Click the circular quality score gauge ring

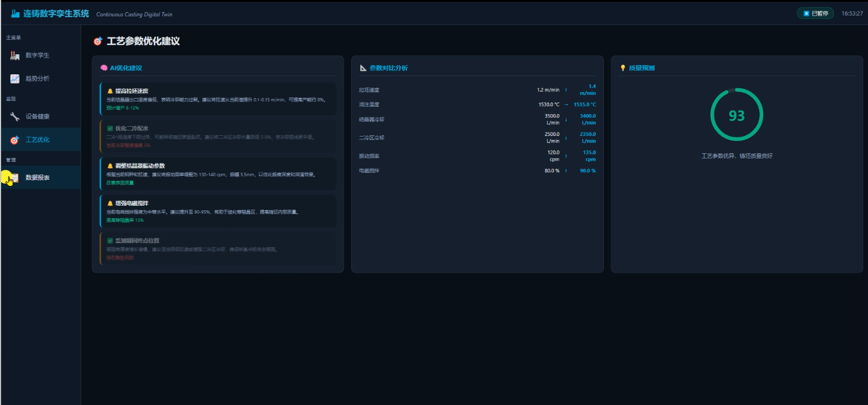pyautogui.click(x=737, y=115)
